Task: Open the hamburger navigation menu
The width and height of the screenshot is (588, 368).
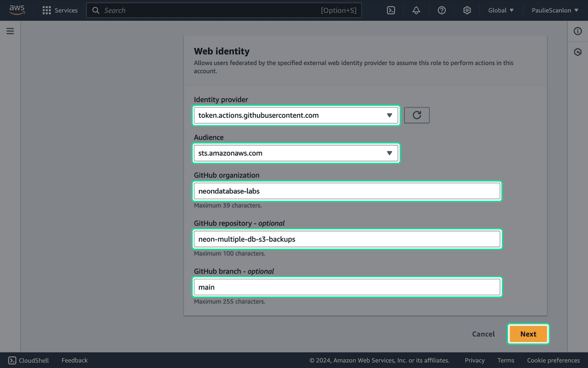Action: (x=10, y=31)
